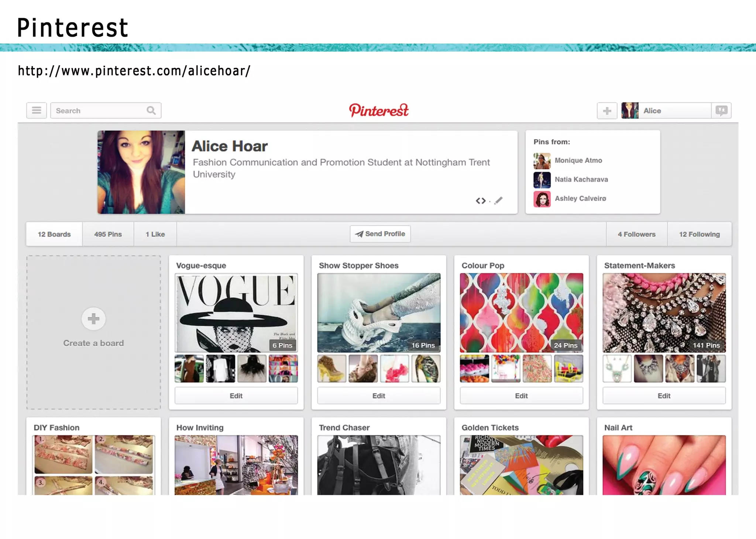Screen dimensions: 756x539
Task: Open the Nail Art board cover
Action: pyautogui.click(x=664, y=465)
